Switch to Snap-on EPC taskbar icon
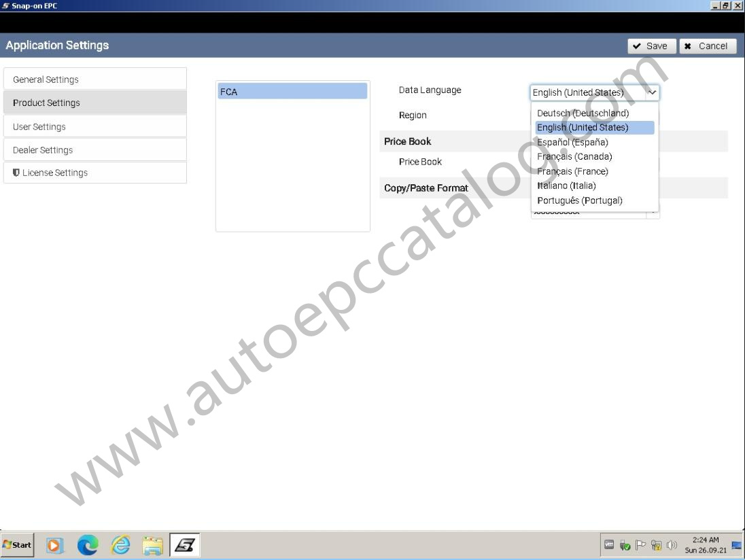Image resolution: width=745 pixels, height=560 pixels. [x=184, y=545]
